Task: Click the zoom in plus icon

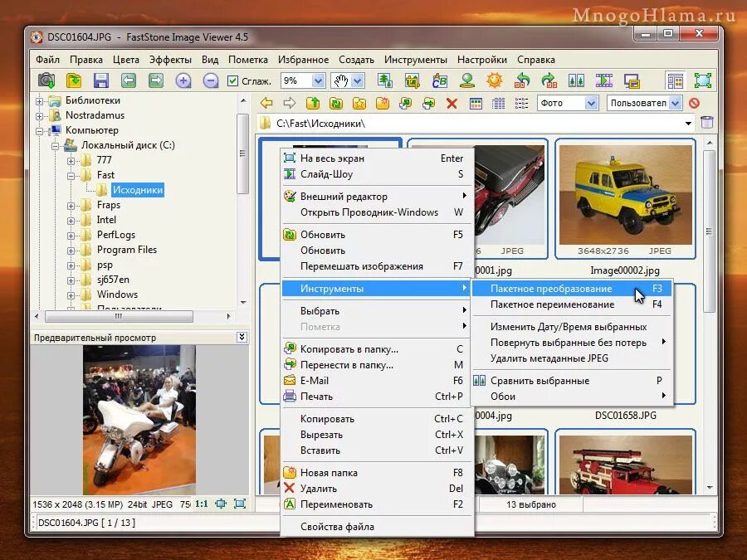Action: [183, 80]
